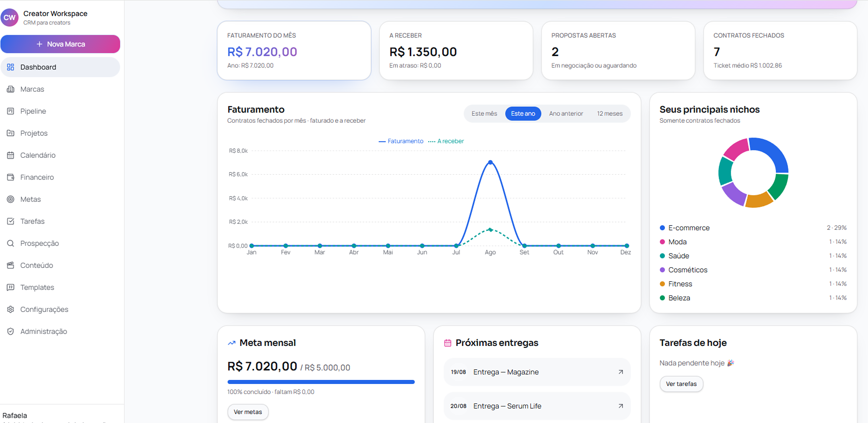Click the Beleza niche row
This screenshot has height=423, width=868.
pyautogui.click(x=753, y=298)
